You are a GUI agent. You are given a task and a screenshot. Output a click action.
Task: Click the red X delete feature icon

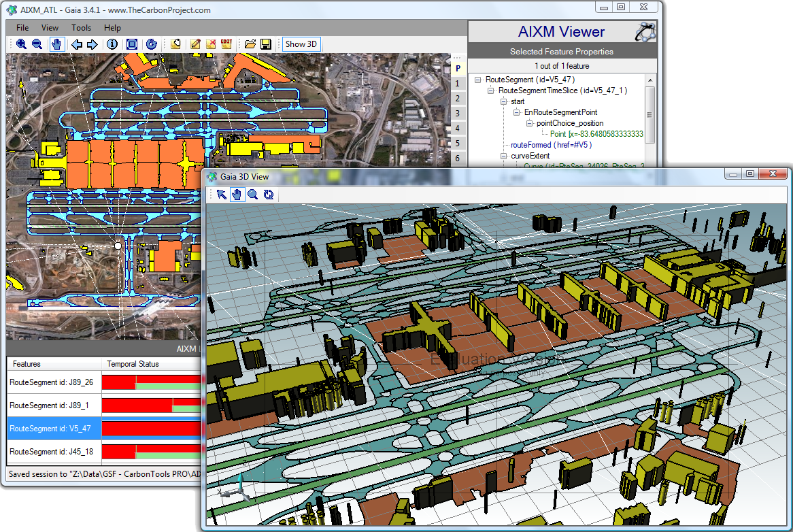211,44
